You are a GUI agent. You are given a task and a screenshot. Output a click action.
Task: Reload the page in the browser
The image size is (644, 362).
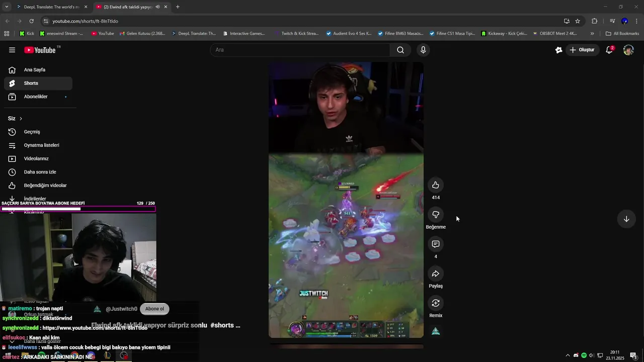[x=31, y=21]
